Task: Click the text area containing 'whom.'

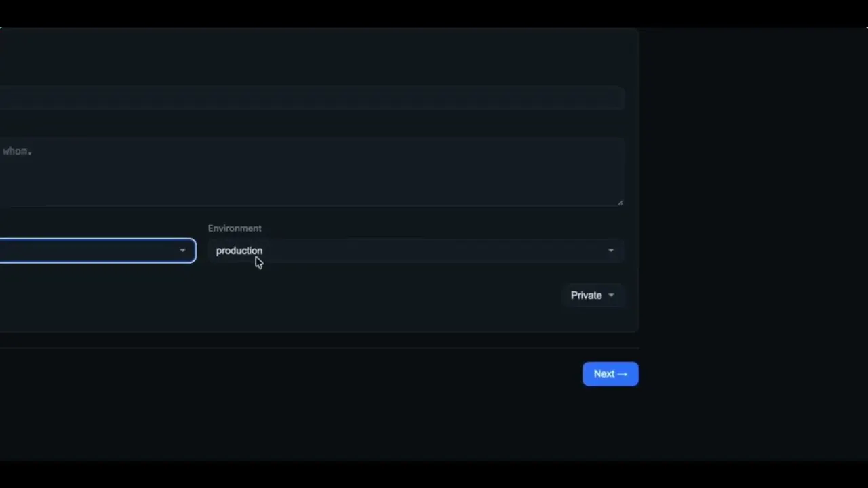Action: point(312,171)
